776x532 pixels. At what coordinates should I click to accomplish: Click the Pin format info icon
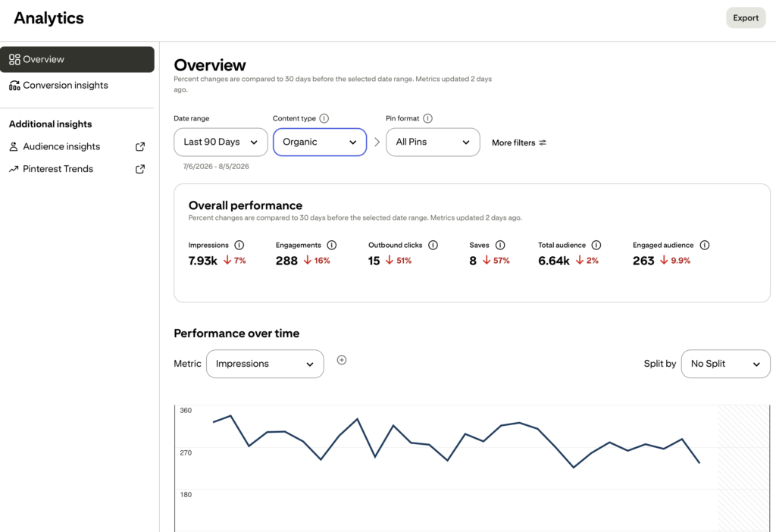point(428,118)
